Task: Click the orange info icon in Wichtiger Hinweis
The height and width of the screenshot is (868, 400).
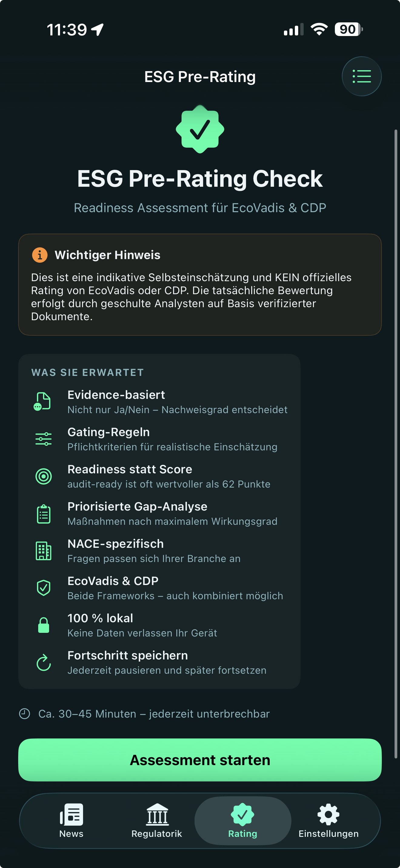Action: [40, 255]
